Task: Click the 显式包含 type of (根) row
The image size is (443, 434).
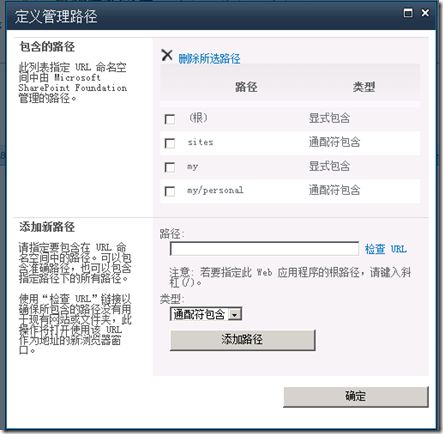Action: [x=329, y=118]
